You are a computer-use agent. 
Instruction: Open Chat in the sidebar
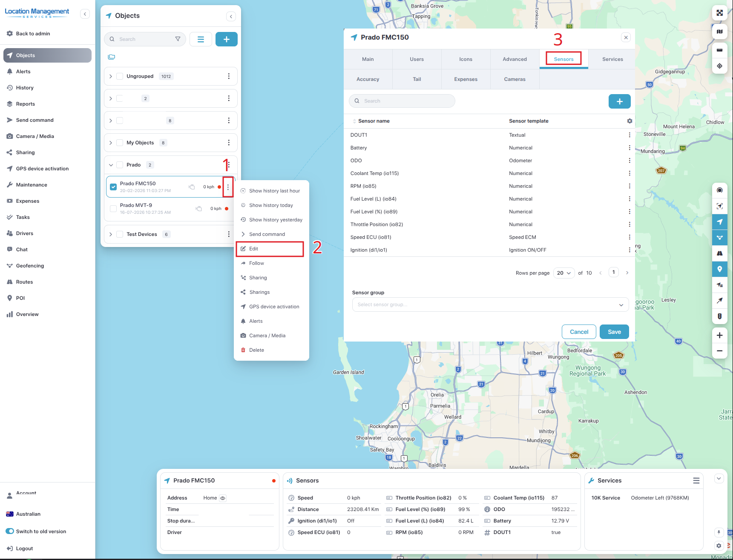(x=22, y=250)
